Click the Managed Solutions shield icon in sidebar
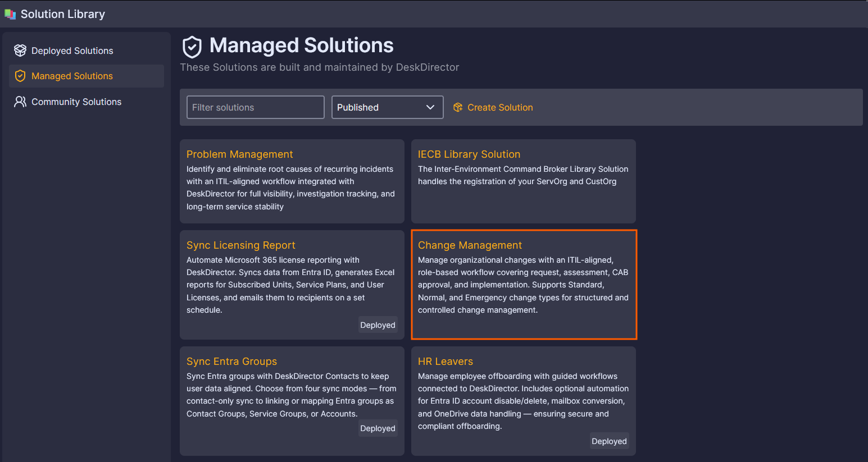 coord(20,76)
